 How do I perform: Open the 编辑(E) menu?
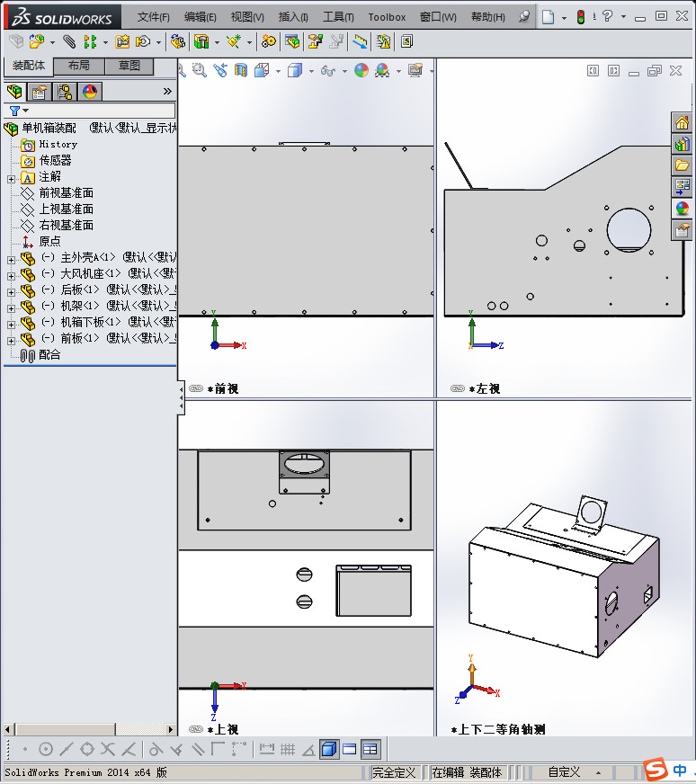(x=200, y=17)
